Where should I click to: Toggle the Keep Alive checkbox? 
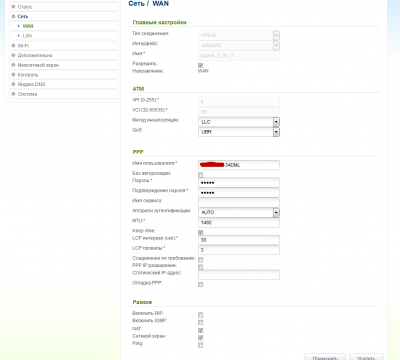201,232
